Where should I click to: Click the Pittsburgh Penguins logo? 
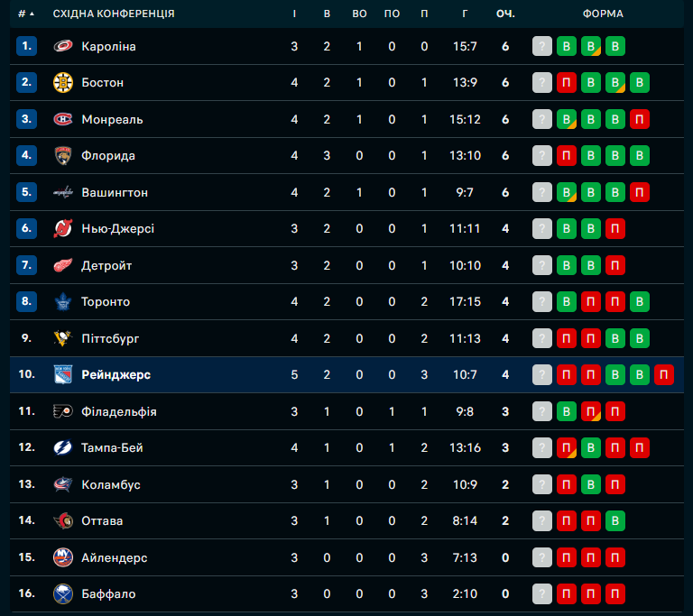(62, 338)
